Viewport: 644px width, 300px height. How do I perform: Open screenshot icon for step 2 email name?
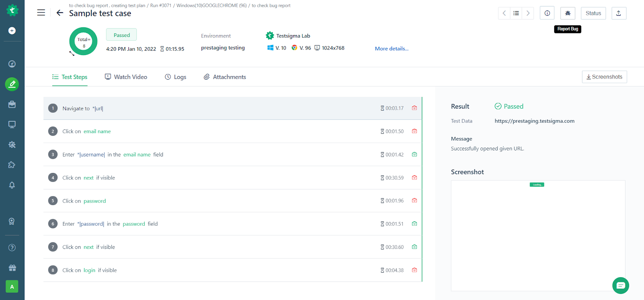pyautogui.click(x=414, y=131)
